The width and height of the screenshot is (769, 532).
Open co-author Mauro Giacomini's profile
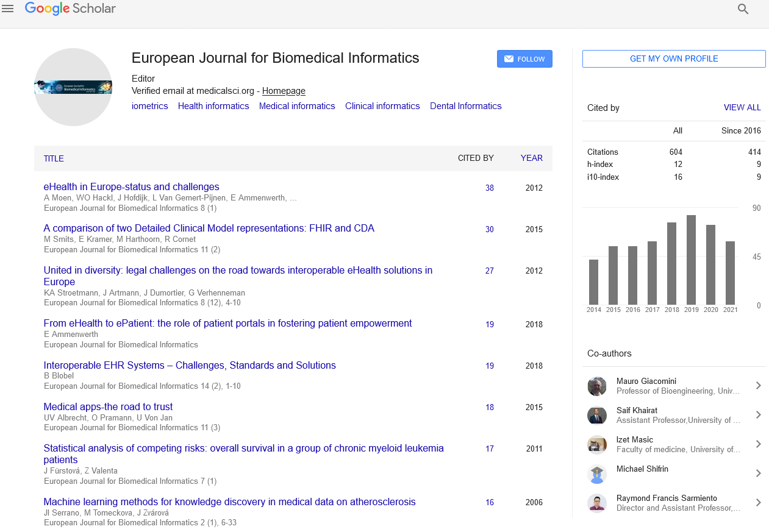(x=646, y=381)
